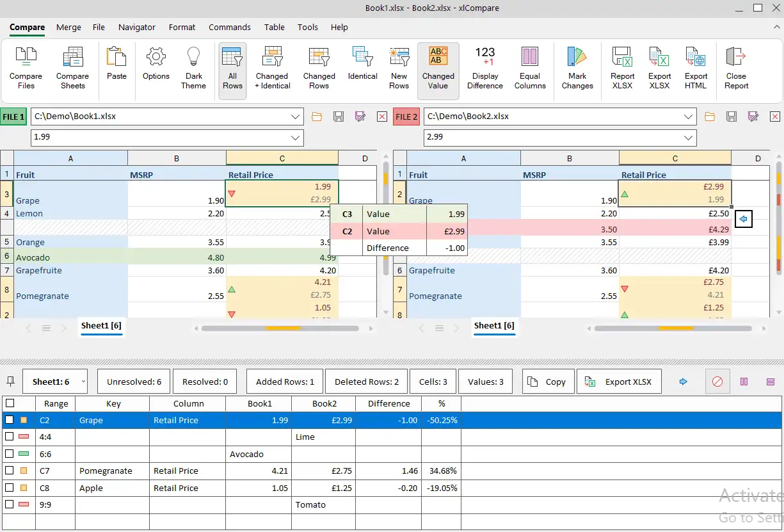The height and width of the screenshot is (532, 784).
Task: Expand File 2 cell value box
Action: 689,137
